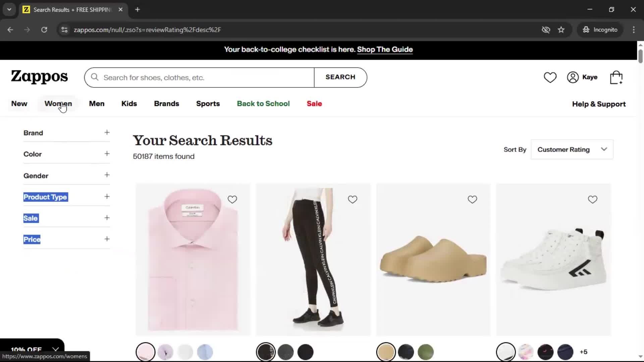Follow the Shop The Guide link
The image size is (644, 362).
click(x=385, y=49)
